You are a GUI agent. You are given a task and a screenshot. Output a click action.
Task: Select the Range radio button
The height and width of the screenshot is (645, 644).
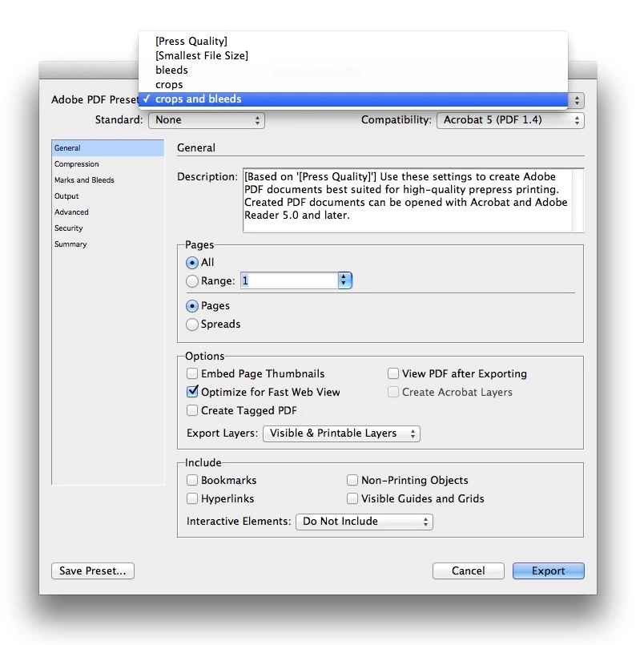pyautogui.click(x=192, y=281)
